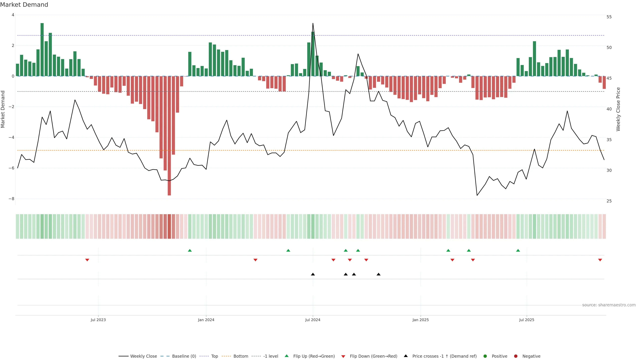Click the first red Flip Down marker before Jul 2023

pyautogui.click(x=87, y=260)
